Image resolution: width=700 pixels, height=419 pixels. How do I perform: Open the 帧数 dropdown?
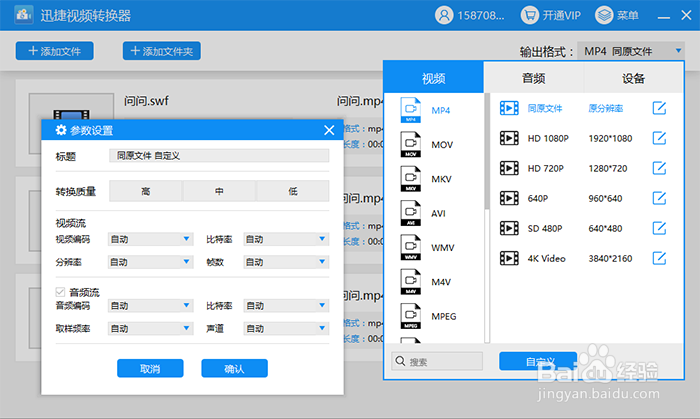click(x=286, y=262)
